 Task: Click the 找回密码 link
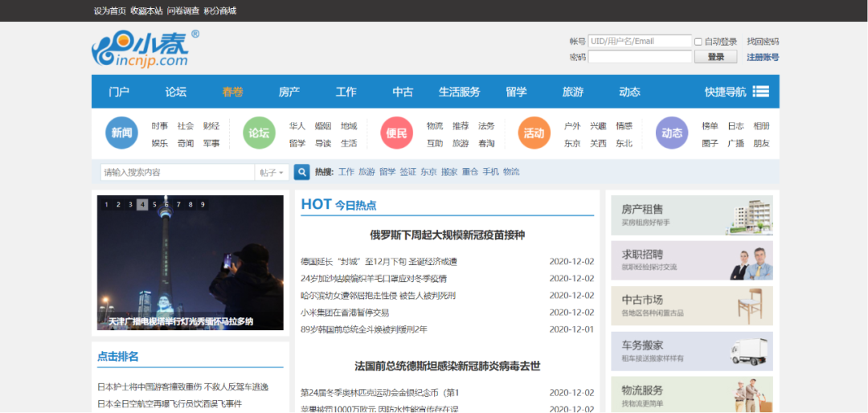763,42
